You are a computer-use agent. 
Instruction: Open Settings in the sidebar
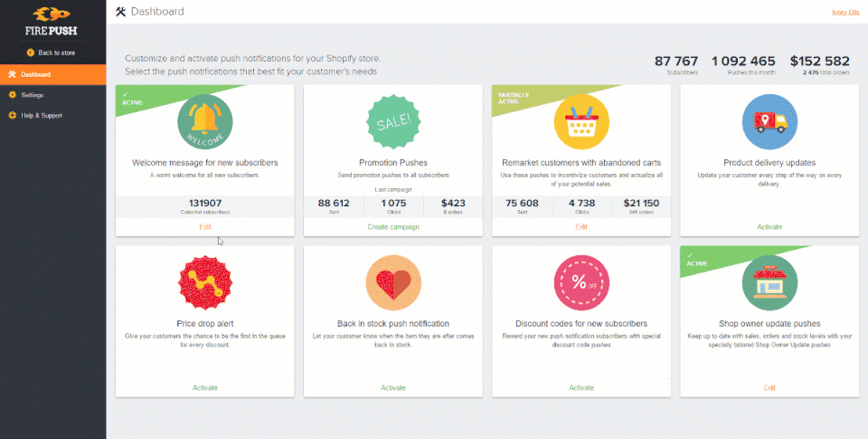[x=33, y=95]
